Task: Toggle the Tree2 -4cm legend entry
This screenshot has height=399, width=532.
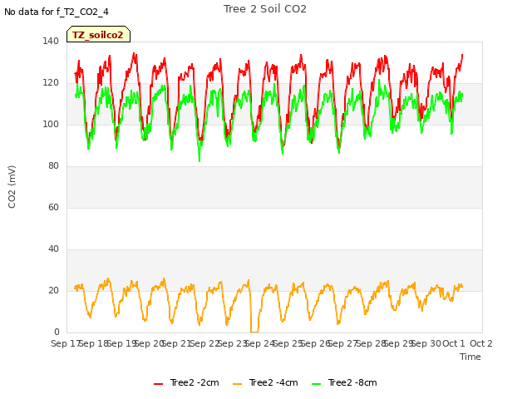Action: tap(265, 382)
